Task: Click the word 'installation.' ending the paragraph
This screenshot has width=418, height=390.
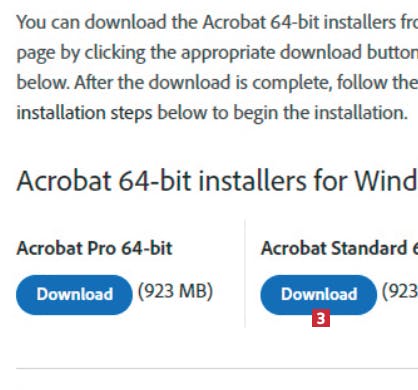Action: (x=361, y=113)
